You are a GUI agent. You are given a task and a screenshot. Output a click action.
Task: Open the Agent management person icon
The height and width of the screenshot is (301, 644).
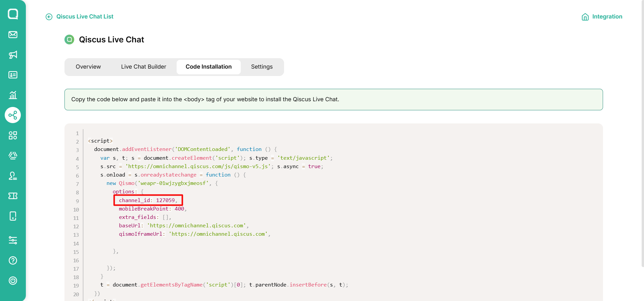[13, 176]
